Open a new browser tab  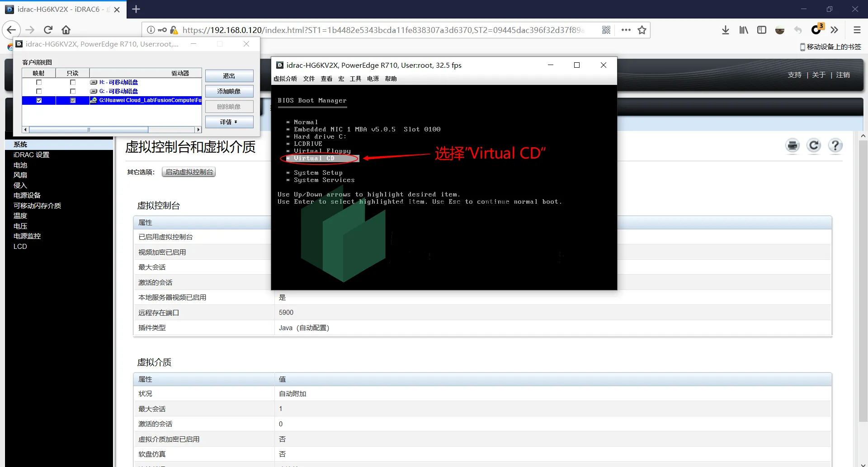(136, 9)
